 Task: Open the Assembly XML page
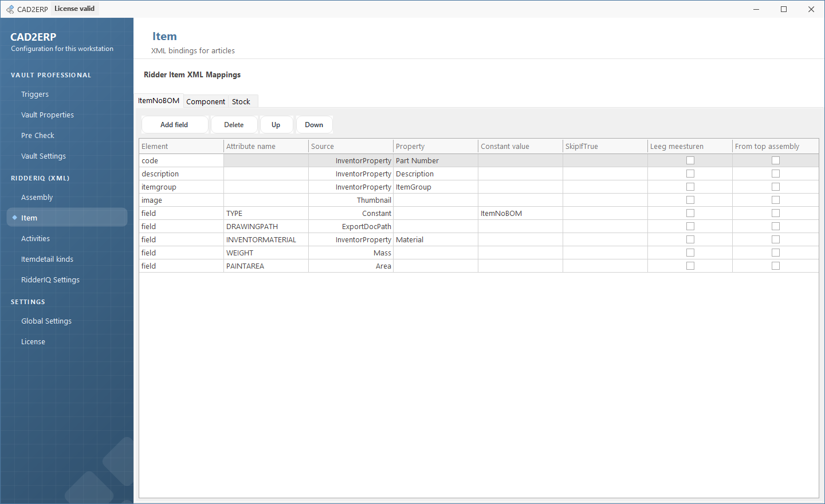[67, 198]
